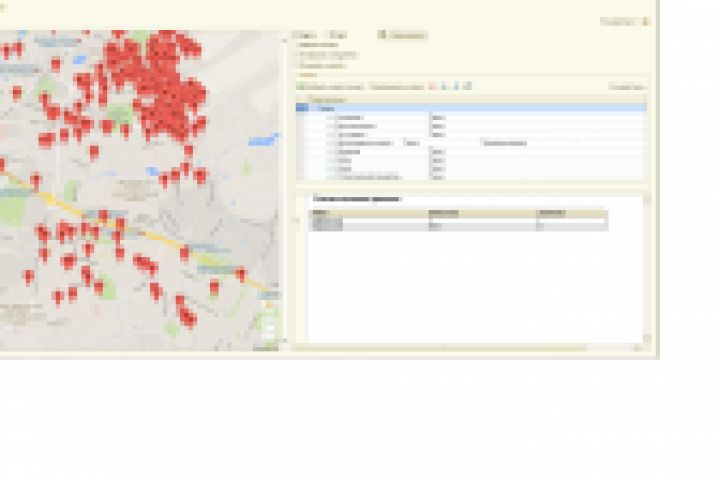Click the rightmost button in the settings toolbar

pos(628,86)
